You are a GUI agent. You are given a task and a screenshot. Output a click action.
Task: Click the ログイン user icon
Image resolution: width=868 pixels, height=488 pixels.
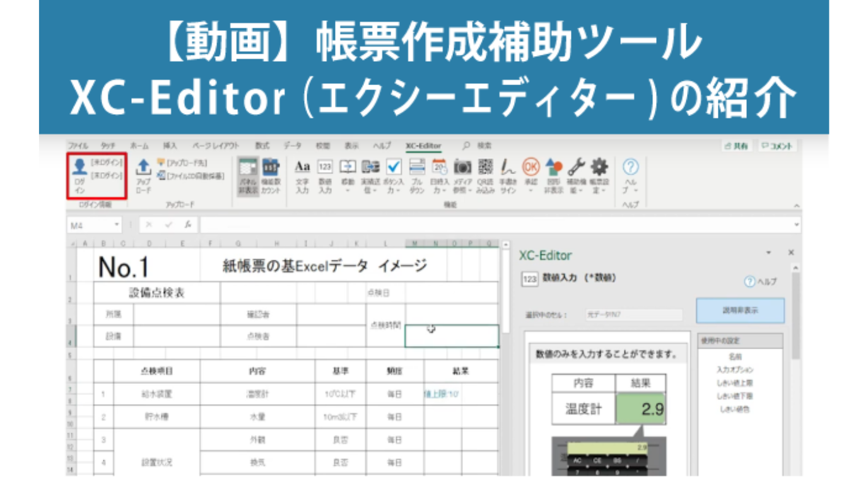point(79,166)
